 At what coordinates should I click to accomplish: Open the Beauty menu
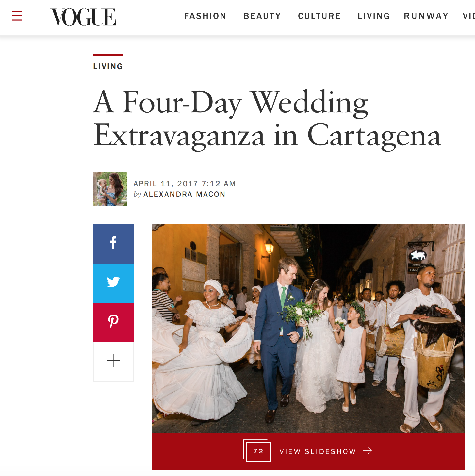(262, 16)
